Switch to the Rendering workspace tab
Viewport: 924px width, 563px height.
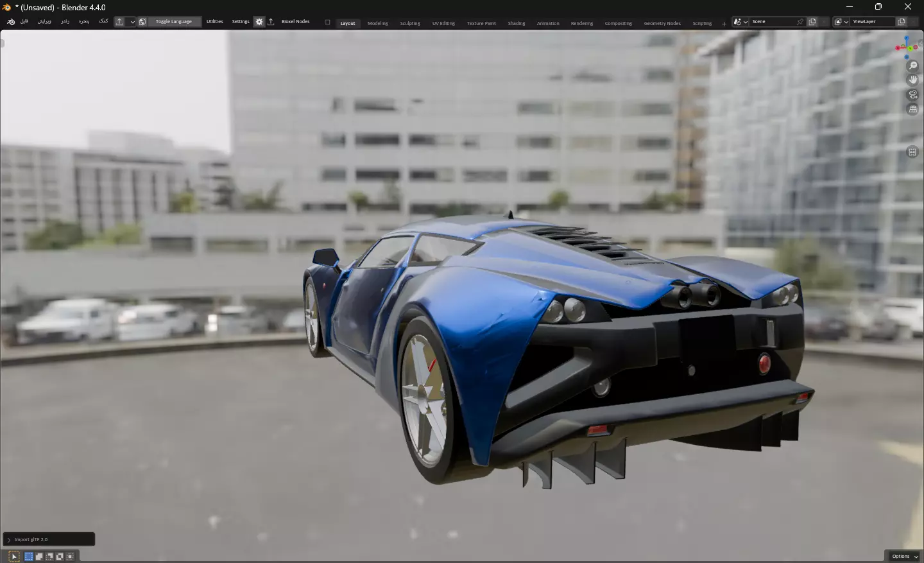tap(582, 23)
